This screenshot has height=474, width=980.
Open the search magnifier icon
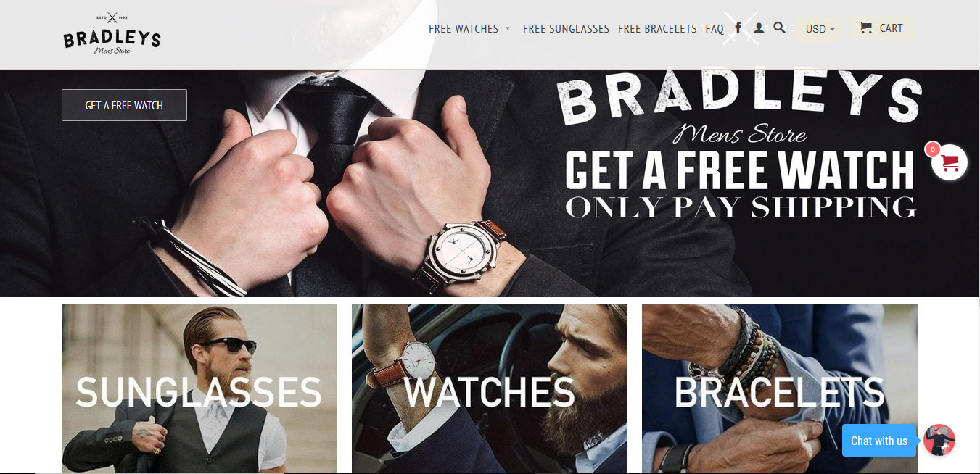(780, 28)
